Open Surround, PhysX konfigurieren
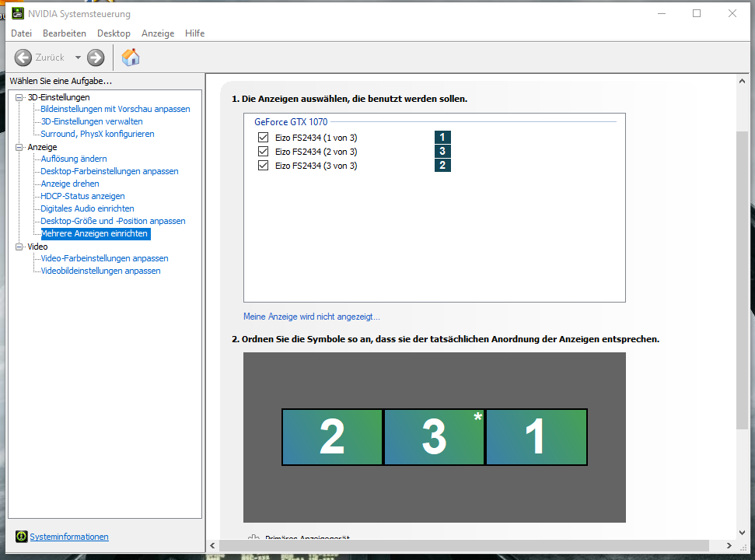This screenshot has width=755, height=560. point(97,134)
